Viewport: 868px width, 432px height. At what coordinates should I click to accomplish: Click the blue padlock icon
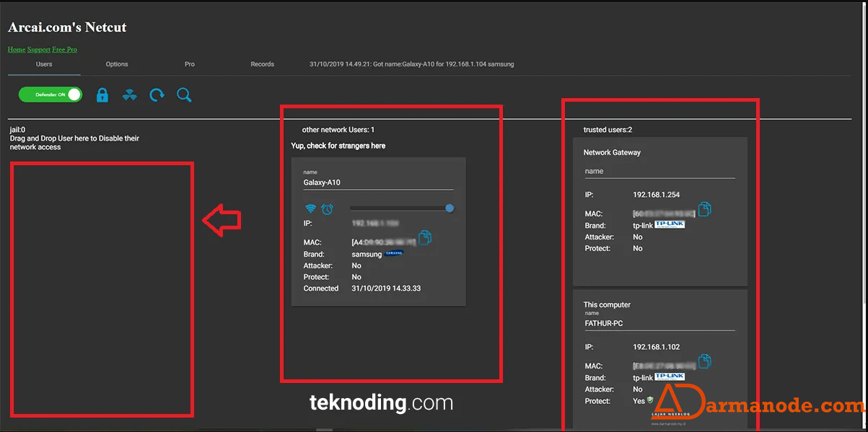pyautogui.click(x=102, y=95)
